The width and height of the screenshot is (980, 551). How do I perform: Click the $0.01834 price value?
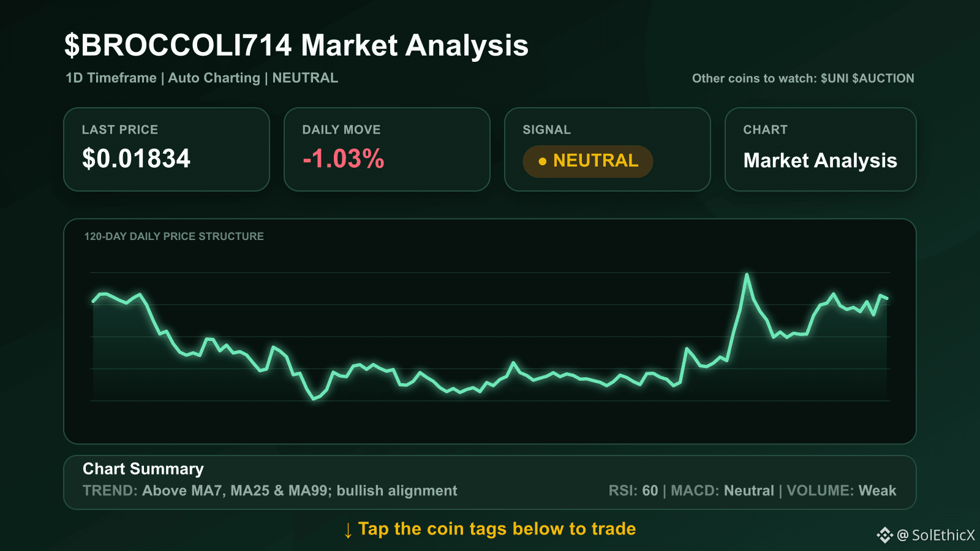[136, 159]
